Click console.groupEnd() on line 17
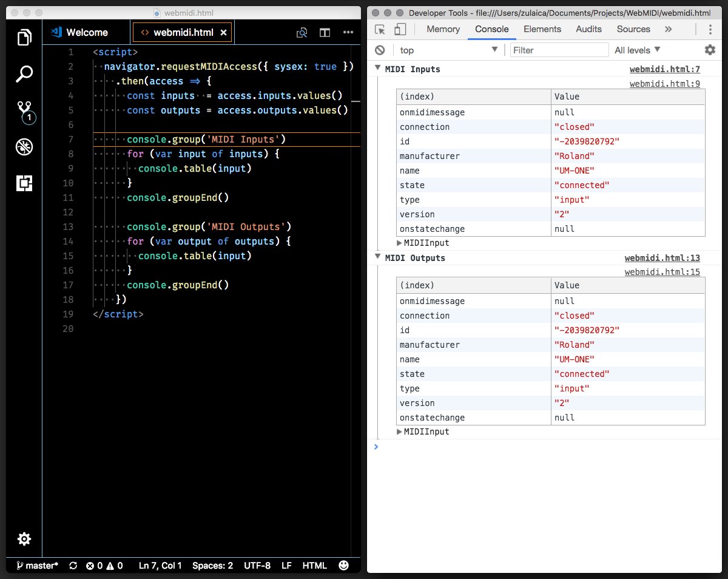 point(178,285)
